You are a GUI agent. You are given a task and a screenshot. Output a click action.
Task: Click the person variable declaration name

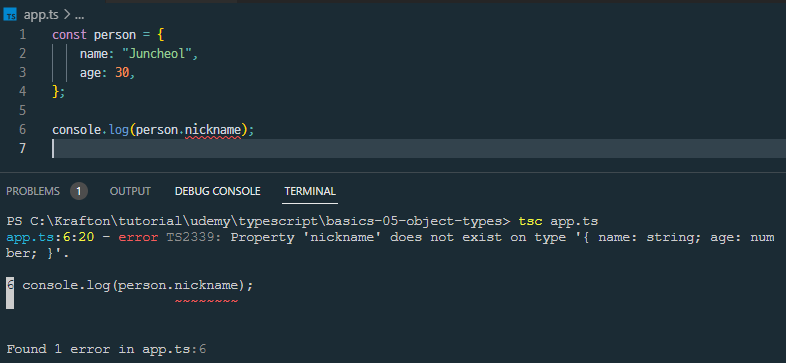(x=115, y=35)
